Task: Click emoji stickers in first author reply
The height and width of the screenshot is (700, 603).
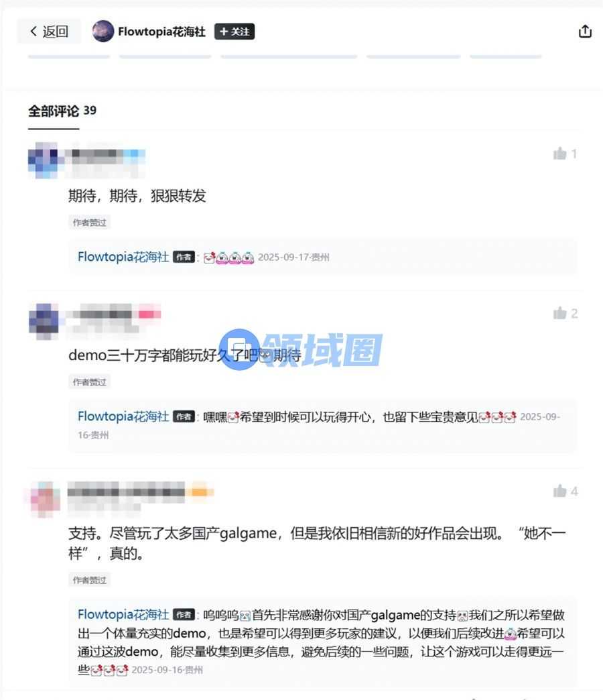Action: click(x=228, y=257)
